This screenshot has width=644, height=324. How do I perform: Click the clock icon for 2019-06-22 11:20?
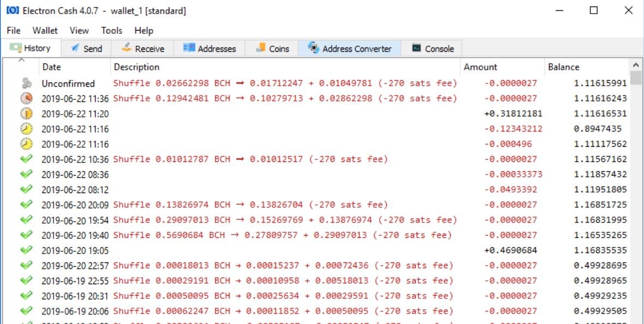(x=26, y=113)
